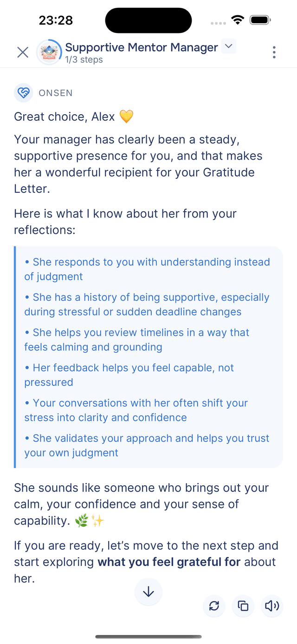The image size is (297, 644).
Task: Jump to latest message with downward arrow
Action: click(148, 592)
